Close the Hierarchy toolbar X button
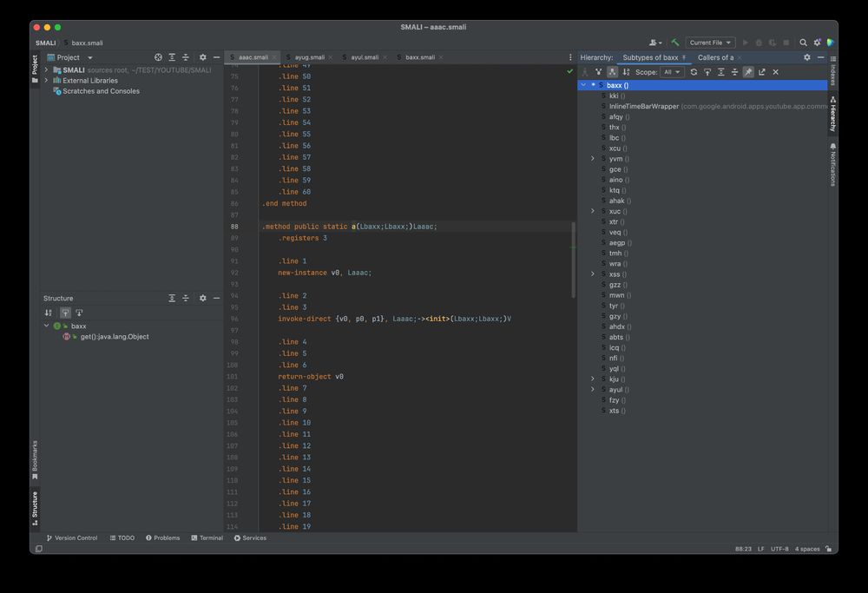Image resolution: width=868 pixels, height=593 pixels. (775, 72)
